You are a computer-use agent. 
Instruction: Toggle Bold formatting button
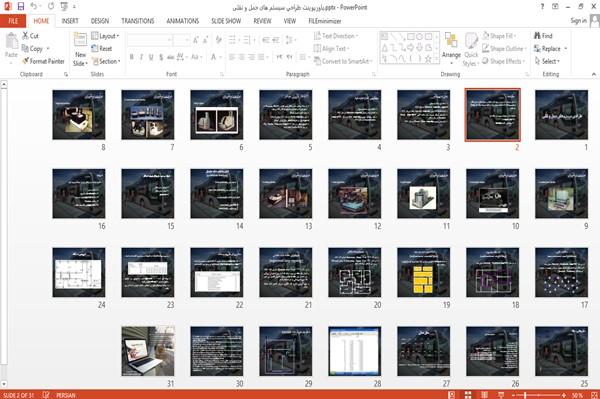tap(132, 57)
